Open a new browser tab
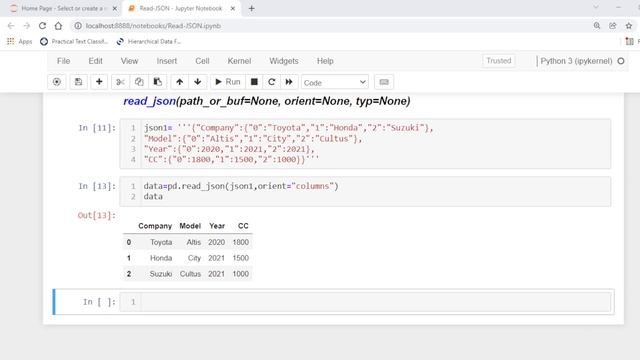 [251, 8]
